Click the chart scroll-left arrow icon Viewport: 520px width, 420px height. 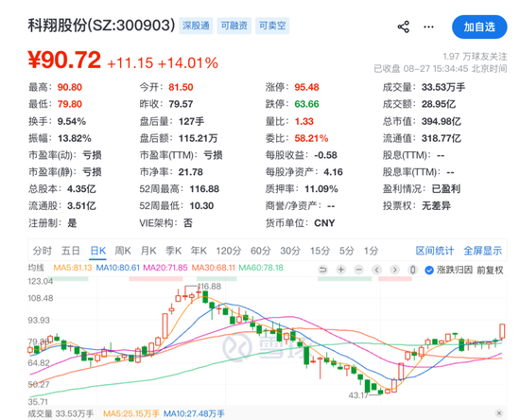pyautogui.click(x=376, y=270)
